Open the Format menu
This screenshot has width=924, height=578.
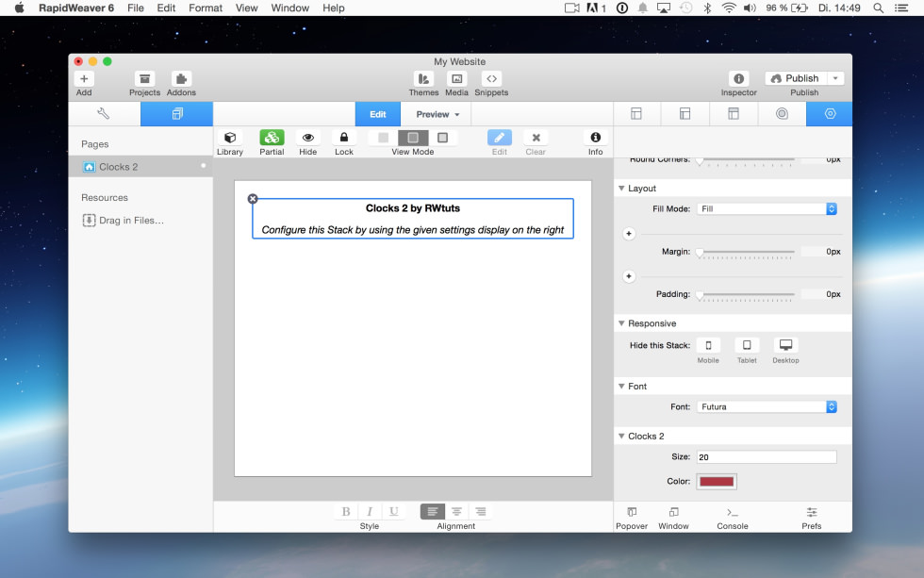click(206, 8)
